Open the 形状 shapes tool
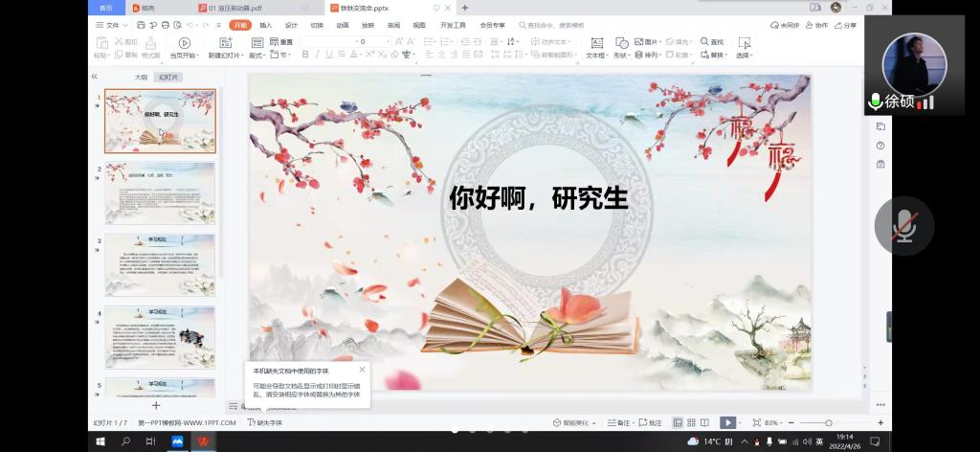 pyautogui.click(x=621, y=43)
